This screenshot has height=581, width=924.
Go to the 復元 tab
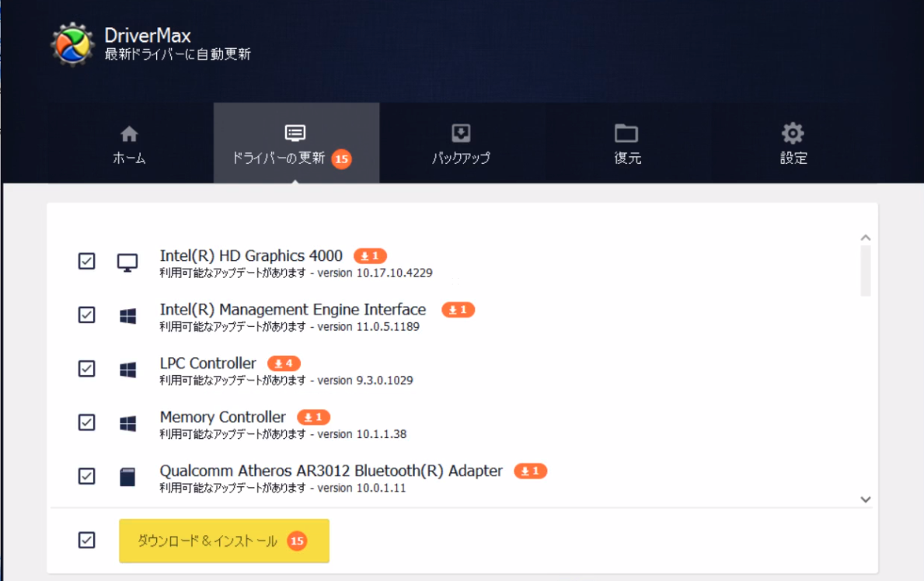(x=628, y=143)
